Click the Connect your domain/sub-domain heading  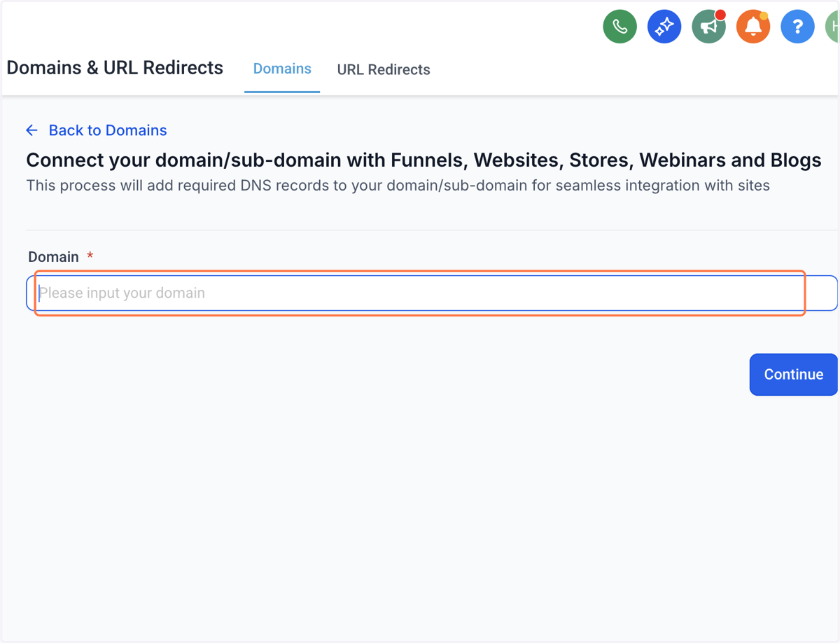pos(423,160)
